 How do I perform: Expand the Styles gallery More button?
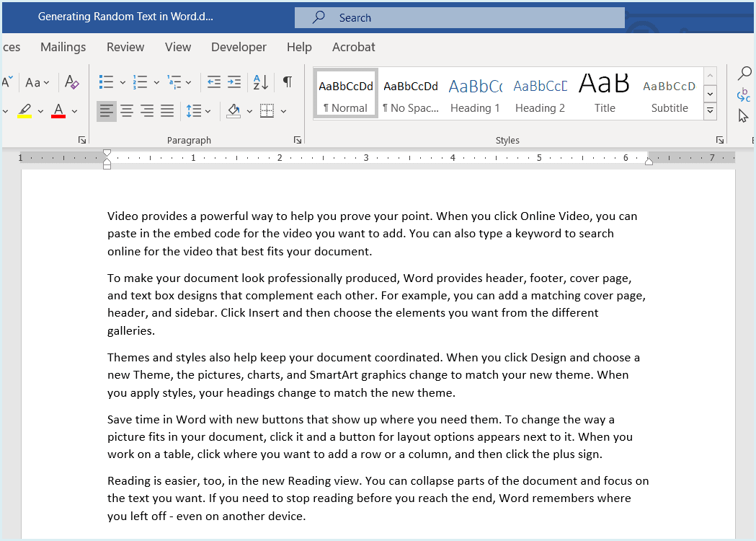click(x=710, y=111)
